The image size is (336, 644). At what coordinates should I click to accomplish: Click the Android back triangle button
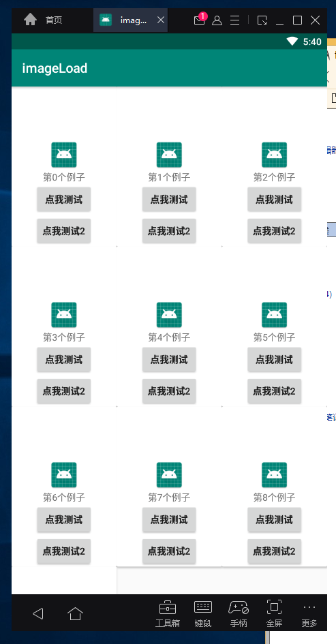point(37,613)
